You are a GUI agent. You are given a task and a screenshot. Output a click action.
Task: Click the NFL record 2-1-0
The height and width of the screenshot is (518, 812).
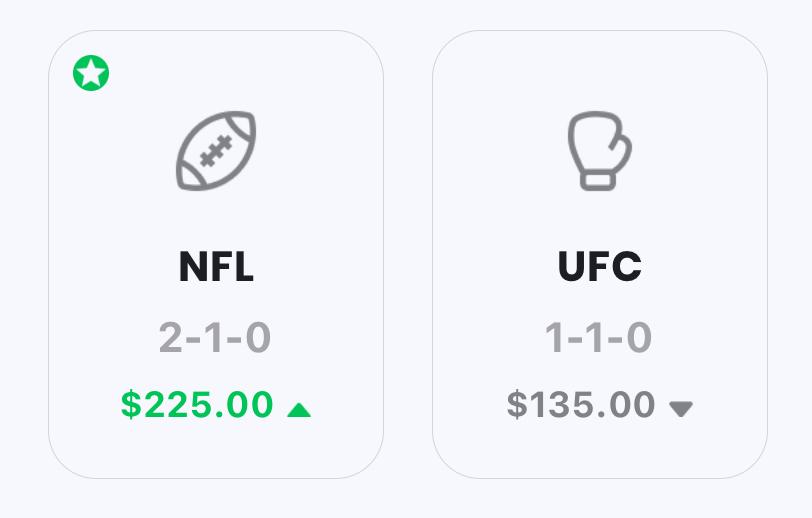tap(216, 338)
